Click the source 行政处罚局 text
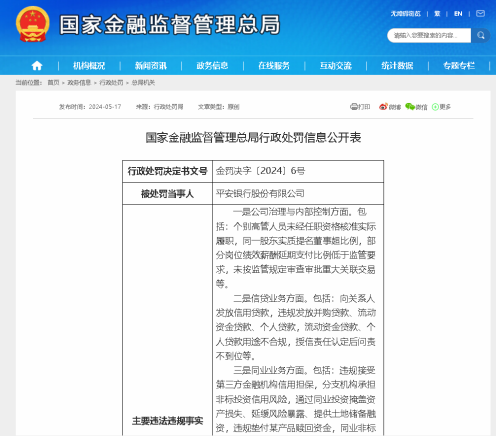 (x=168, y=107)
